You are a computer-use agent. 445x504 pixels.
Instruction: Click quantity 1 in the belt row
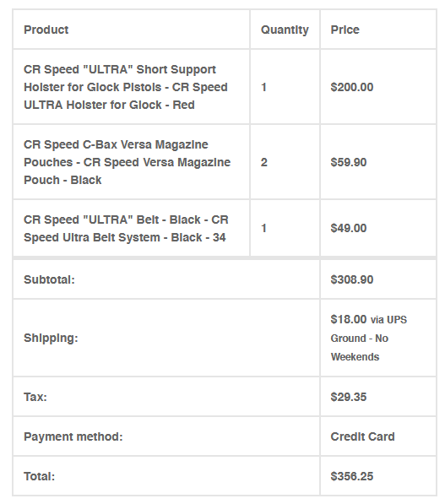tap(264, 228)
